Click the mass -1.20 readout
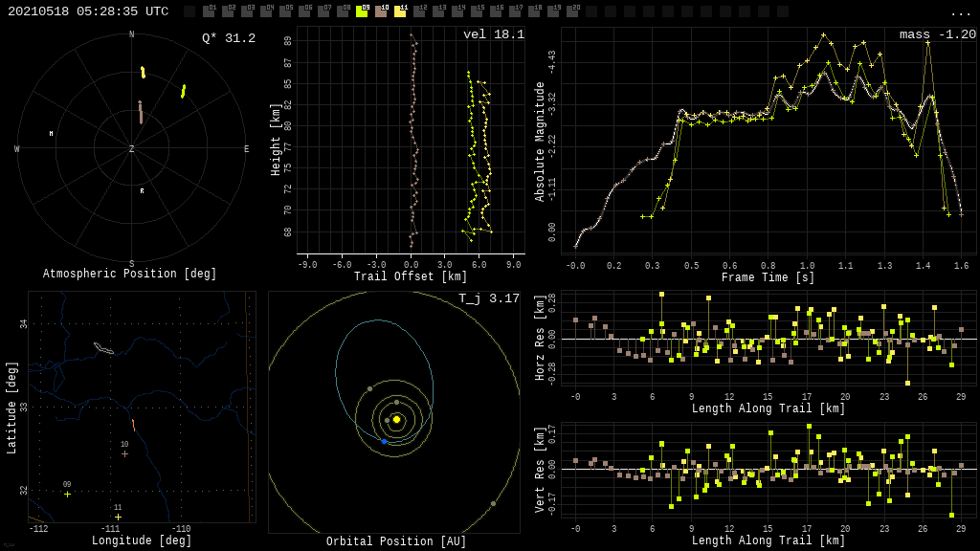Viewport: 980px width, 551px height. coord(937,34)
